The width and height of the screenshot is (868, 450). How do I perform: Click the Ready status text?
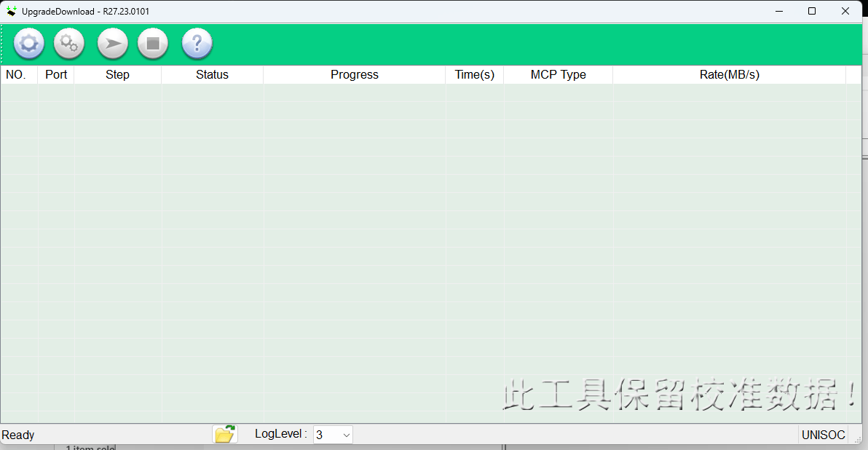pos(17,435)
